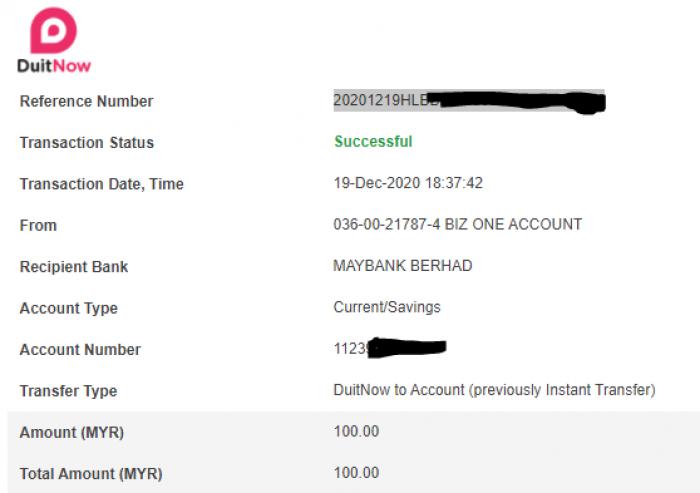Click the Recipient Bank label

[x=74, y=267]
